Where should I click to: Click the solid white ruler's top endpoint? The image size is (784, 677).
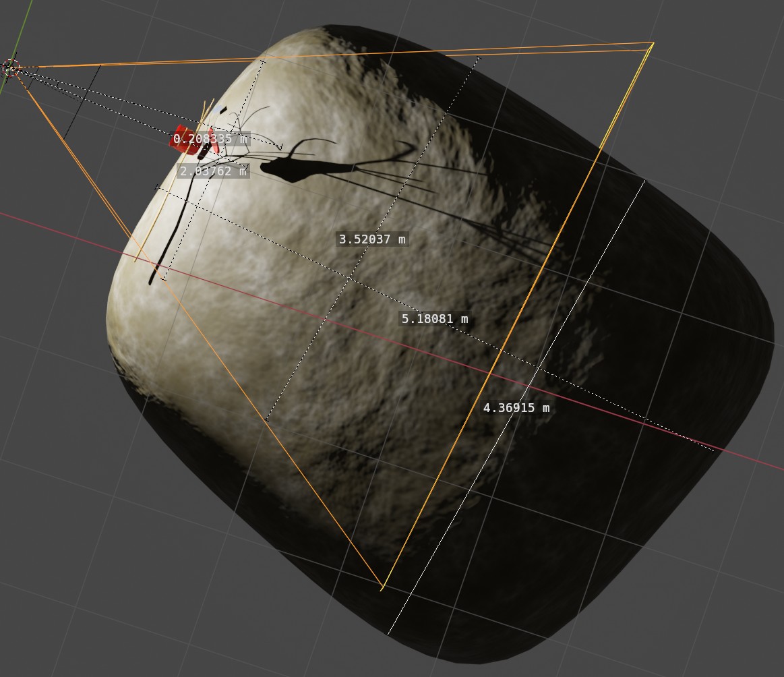click(645, 181)
